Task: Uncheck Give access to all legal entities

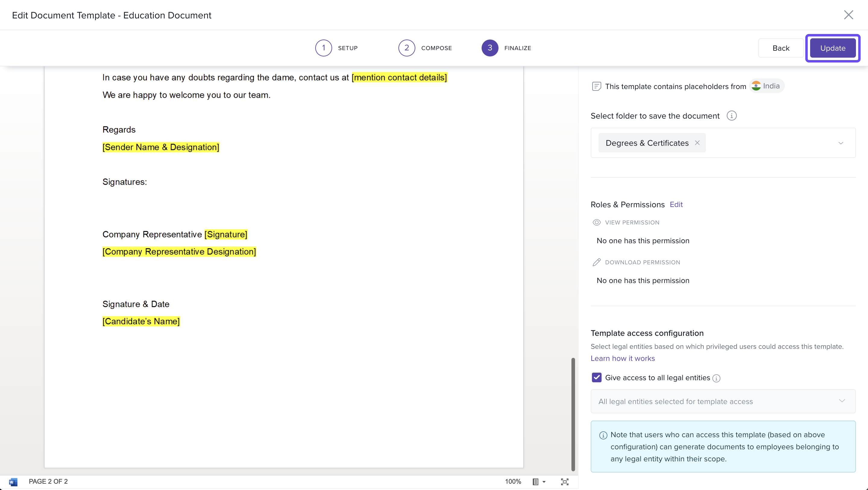Action: 596,377
